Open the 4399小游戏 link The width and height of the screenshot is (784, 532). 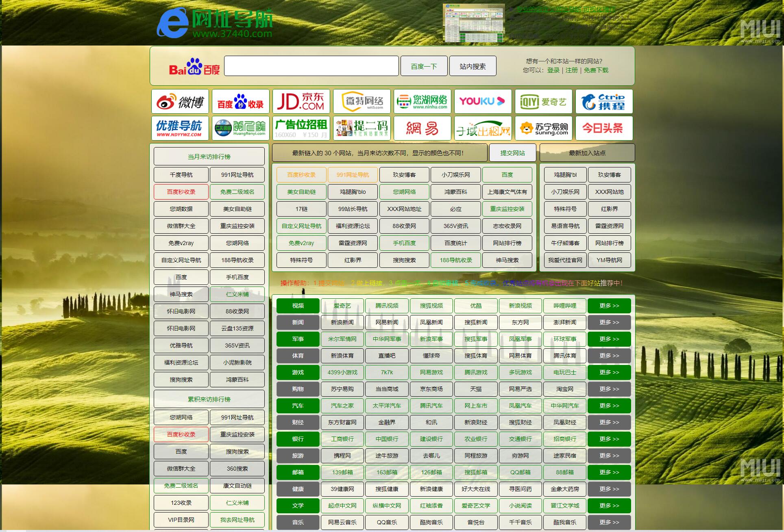pos(342,372)
